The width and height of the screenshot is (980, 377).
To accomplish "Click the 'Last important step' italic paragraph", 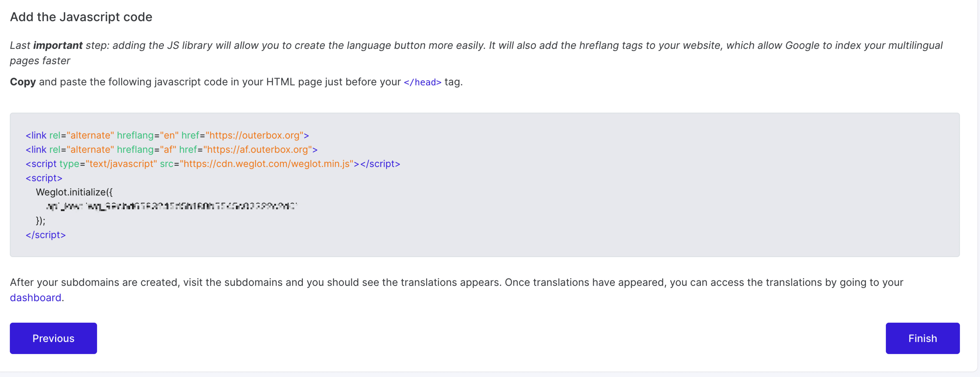I will pyautogui.click(x=476, y=53).
